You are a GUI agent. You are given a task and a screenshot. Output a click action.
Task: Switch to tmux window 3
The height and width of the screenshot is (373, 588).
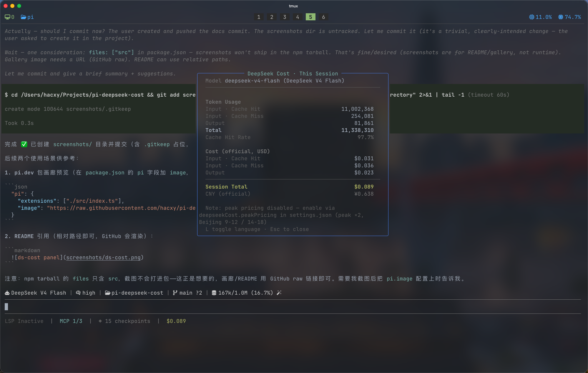pyautogui.click(x=285, y=17)
